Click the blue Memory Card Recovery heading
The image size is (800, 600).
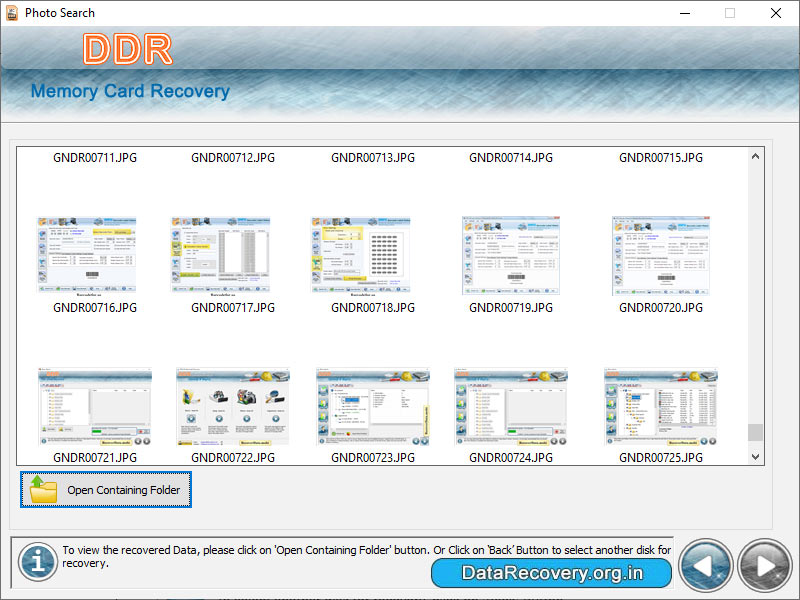(x=130, y=91)
